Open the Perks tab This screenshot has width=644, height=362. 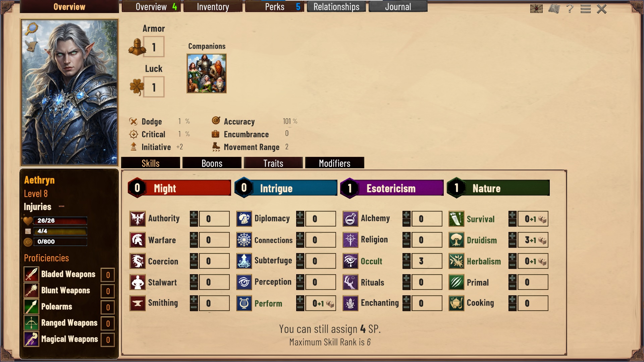coord(275,7)
